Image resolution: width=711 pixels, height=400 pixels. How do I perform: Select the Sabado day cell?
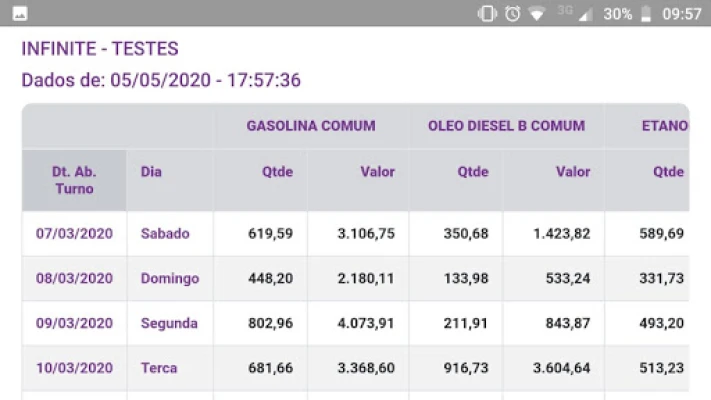(165, 234)
